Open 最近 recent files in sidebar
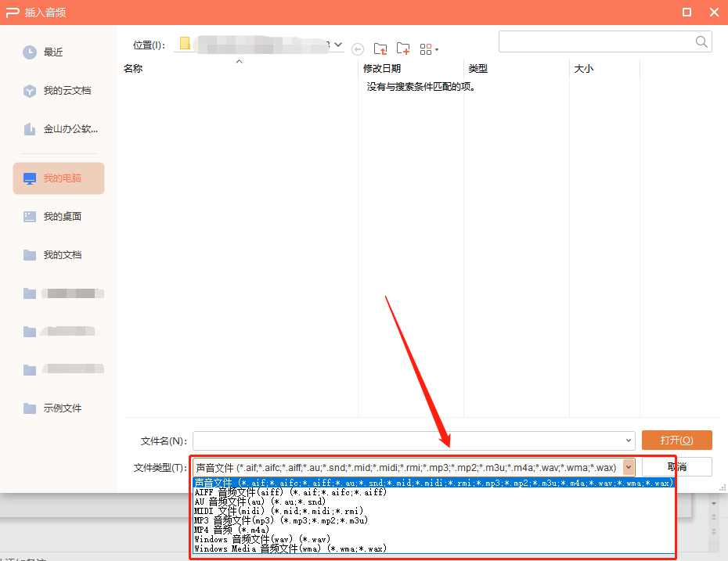This screenshot has height=561, width=728. tap(53, 52)
